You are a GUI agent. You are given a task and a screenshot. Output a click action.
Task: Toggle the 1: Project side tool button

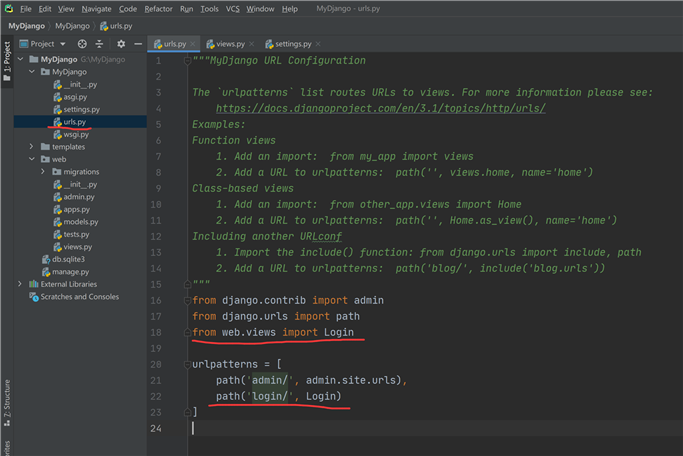[x=7, y=61]
